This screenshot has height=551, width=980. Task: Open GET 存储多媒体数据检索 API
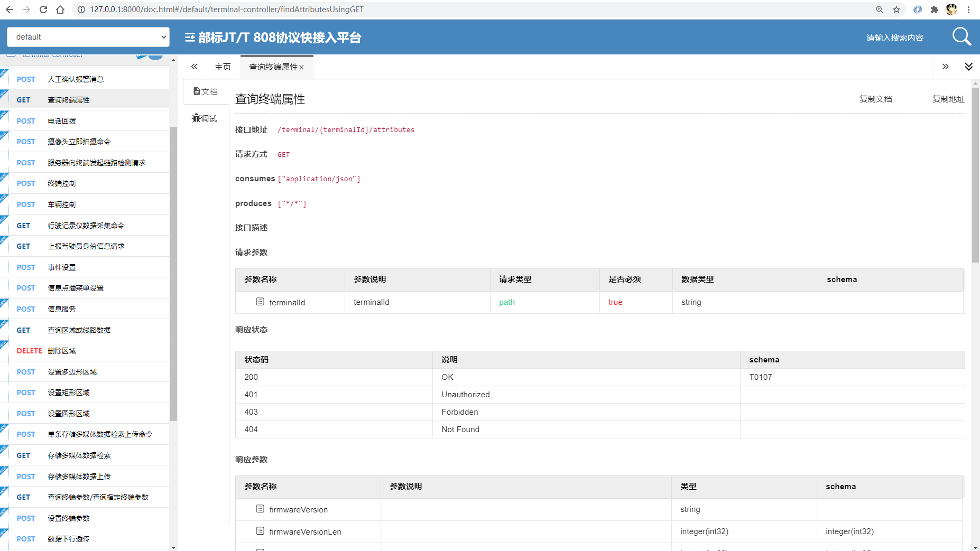click(x=85, y=455)
